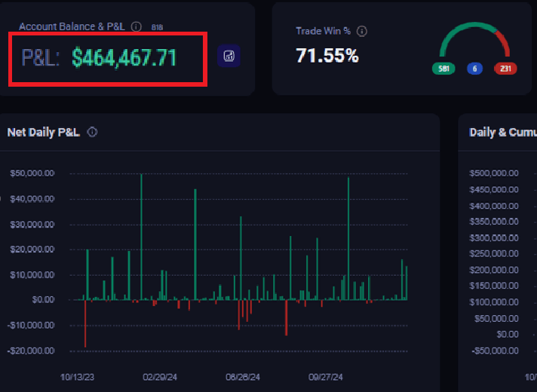Click the info icon beside Net Daily P&L
Viewport: 537px width, 392px height.
point(93,132)
